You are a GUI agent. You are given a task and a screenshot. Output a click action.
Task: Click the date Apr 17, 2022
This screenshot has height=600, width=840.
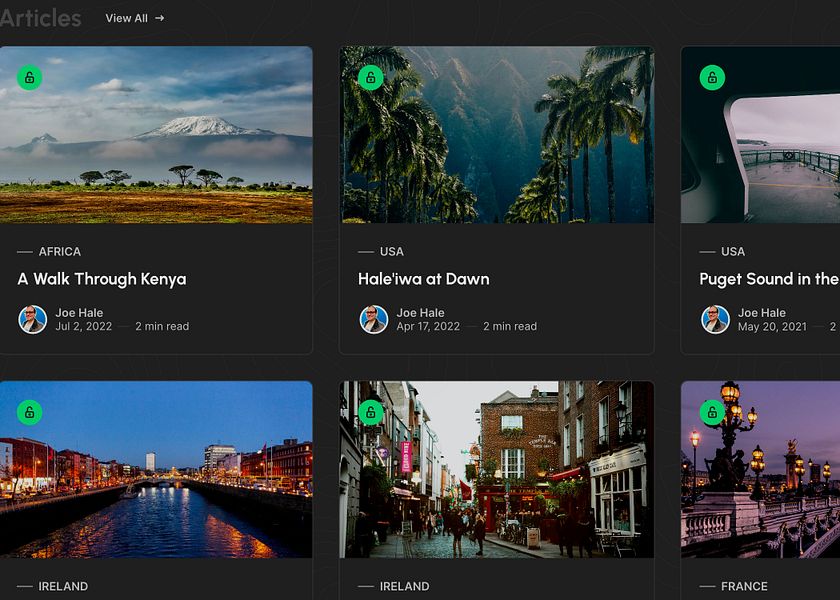[x=428, y=326]
